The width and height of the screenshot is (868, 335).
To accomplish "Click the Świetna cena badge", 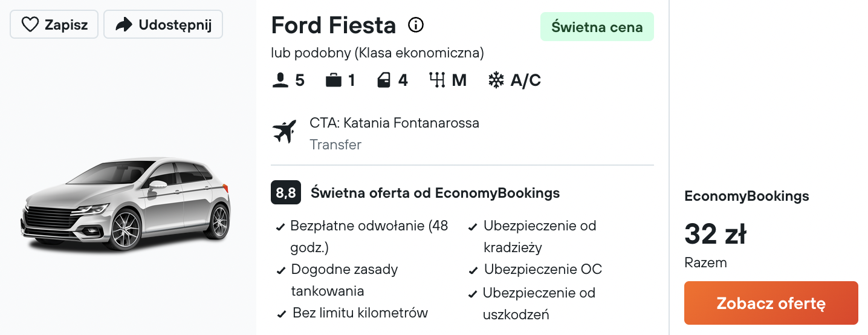I will click(597, 27).
